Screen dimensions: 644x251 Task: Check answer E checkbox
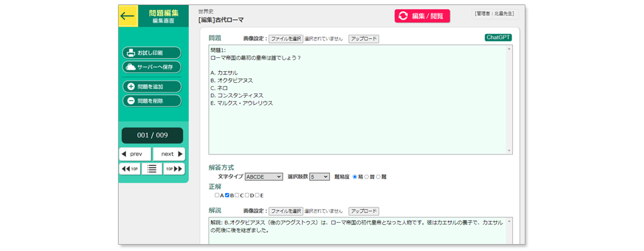pos(257,195)
